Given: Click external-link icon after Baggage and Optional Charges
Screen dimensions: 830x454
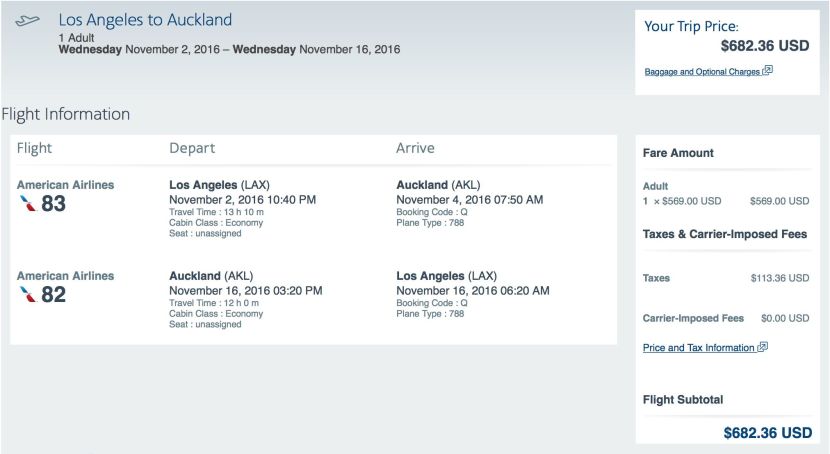Looking at the screenshot, I should (x=768, y=70).
